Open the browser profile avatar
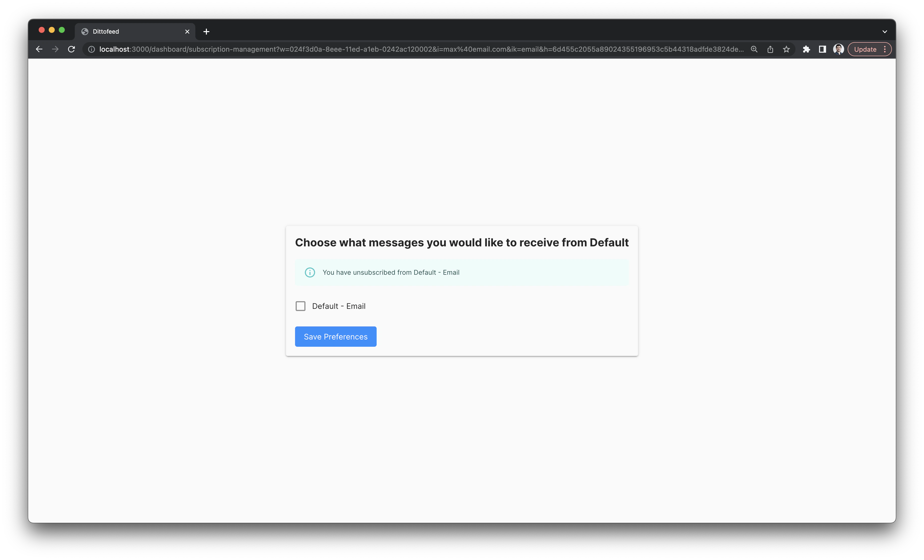This screenshot has width=924, height=560. click(x=838, y=49)
